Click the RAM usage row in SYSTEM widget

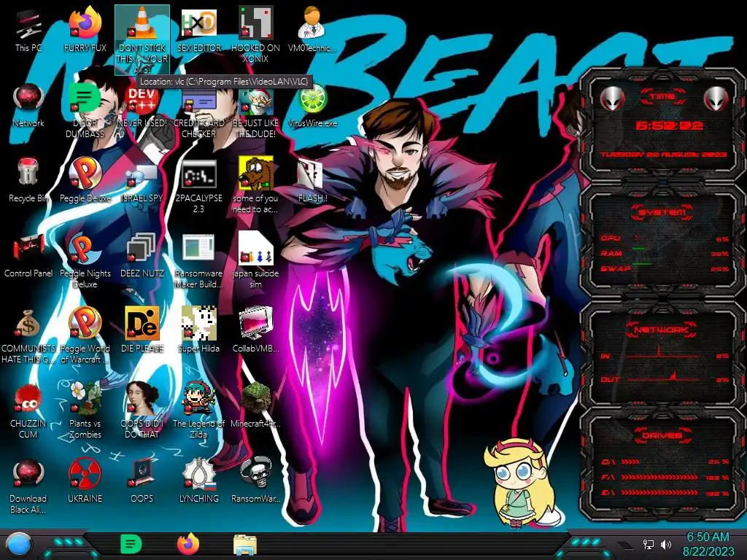point(665,253)
